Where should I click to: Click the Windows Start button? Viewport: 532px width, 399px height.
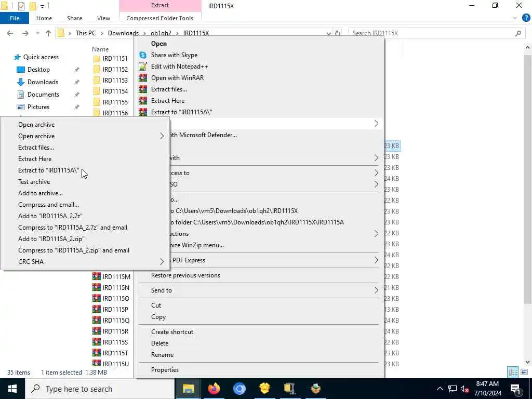click(12, 389)
